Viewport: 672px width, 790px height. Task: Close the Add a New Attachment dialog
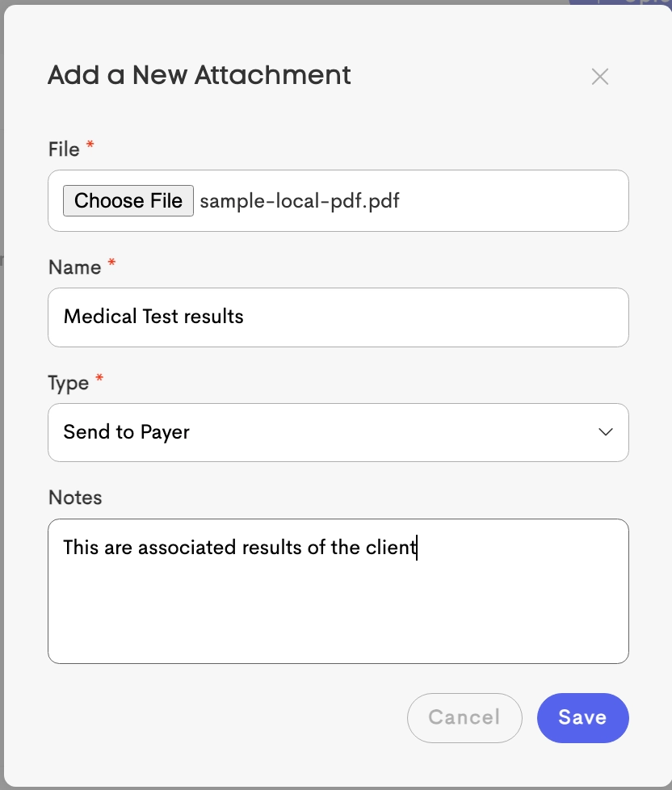(599, 77)
